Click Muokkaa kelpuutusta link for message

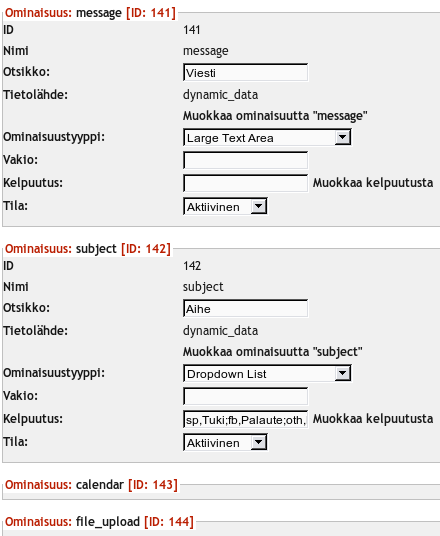373,183
